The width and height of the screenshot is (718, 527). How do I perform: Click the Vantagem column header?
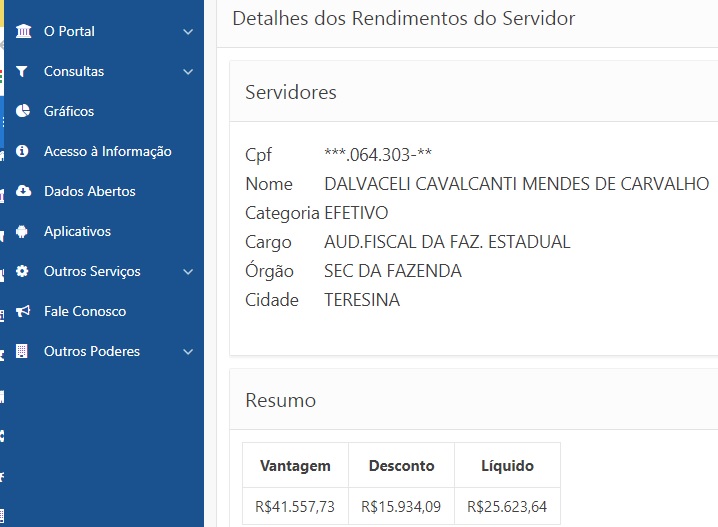coord(295,466)
